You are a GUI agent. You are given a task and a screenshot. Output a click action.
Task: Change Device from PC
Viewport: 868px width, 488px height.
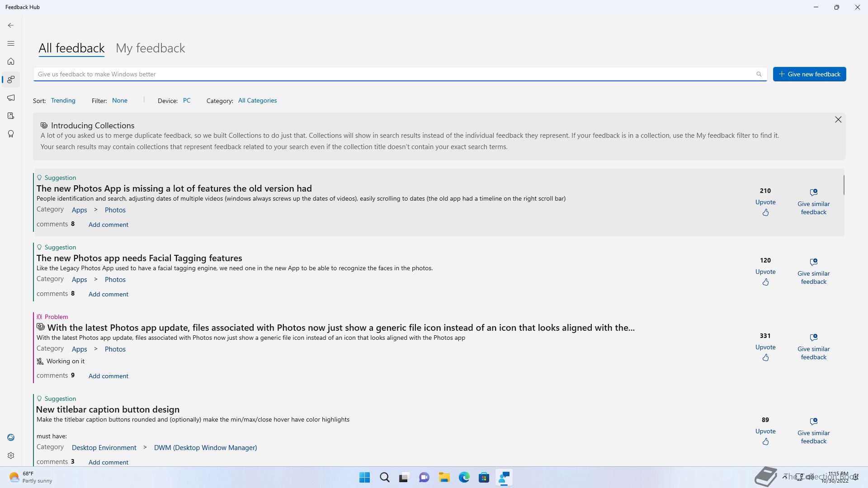coord(187,100)
